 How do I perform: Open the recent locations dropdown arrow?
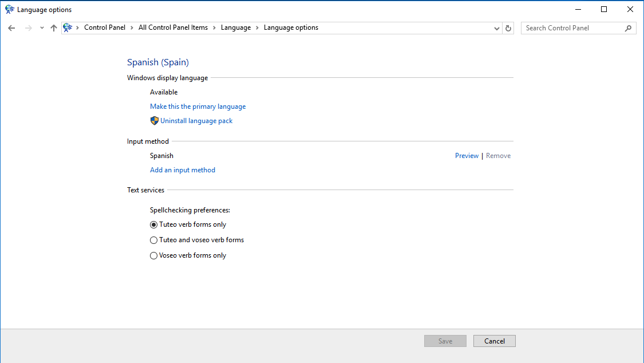point(42,28)
